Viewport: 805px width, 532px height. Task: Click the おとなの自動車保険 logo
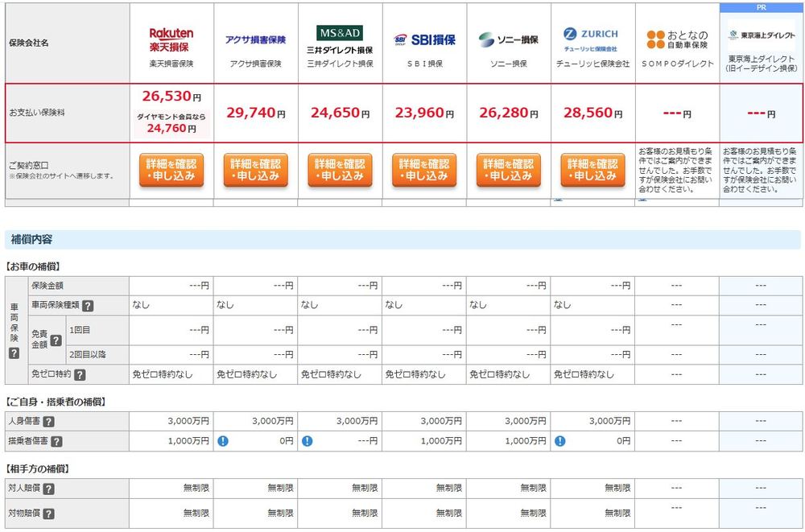[x=677, y=39]
